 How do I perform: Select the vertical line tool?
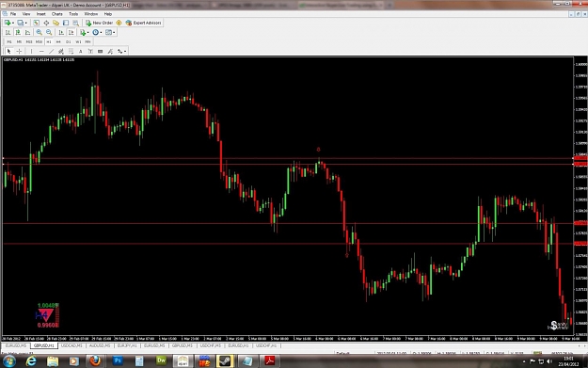(x=31, y=51)
